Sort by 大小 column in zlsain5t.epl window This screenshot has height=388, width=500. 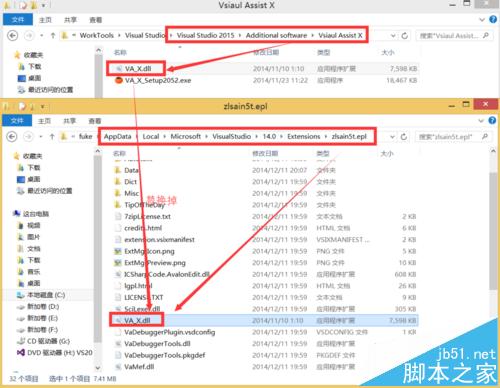[387, 153]
